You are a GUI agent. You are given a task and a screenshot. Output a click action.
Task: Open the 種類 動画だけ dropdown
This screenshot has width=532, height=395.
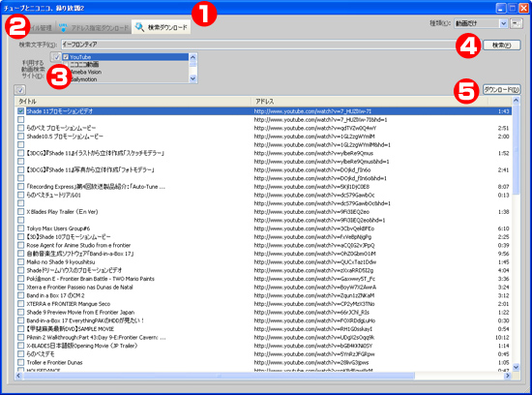(x=504, y=23)
